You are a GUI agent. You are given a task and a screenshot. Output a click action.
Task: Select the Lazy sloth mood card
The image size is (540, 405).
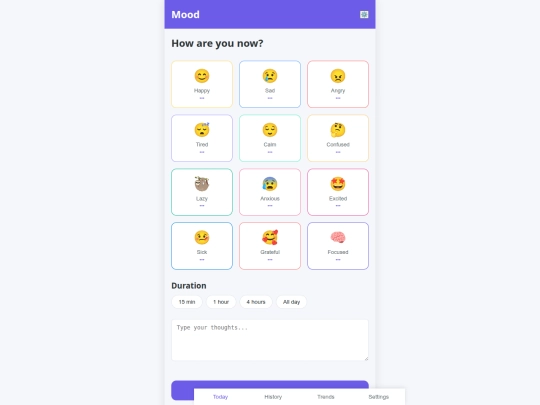pos(202,192)
